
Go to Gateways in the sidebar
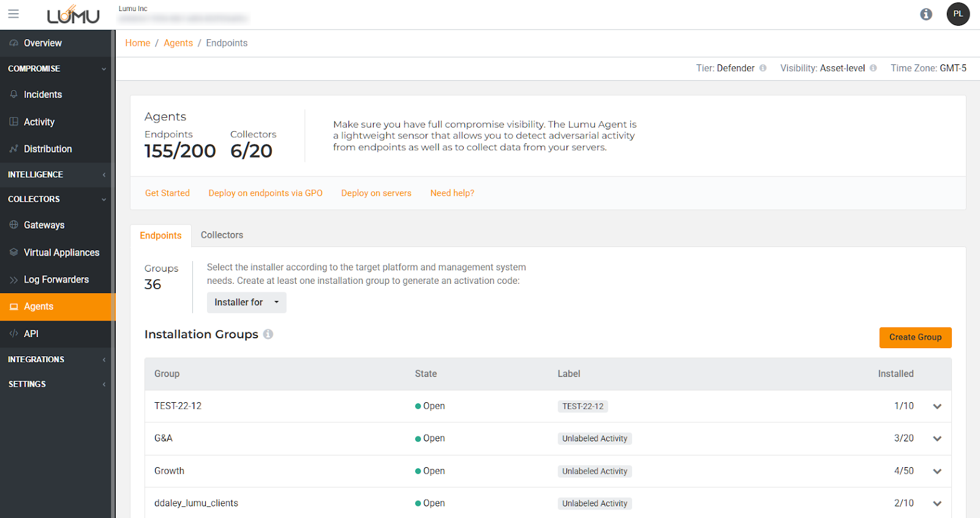[44, 225]
